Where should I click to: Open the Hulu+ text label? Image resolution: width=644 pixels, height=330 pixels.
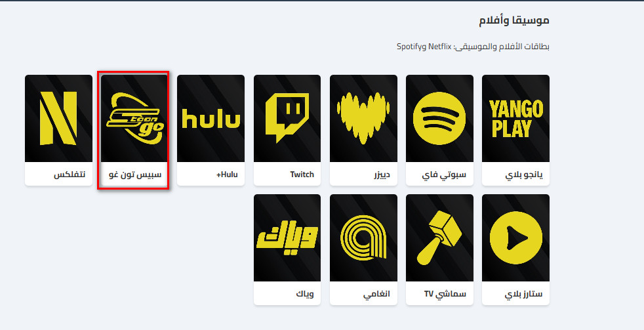click(227, 175)
